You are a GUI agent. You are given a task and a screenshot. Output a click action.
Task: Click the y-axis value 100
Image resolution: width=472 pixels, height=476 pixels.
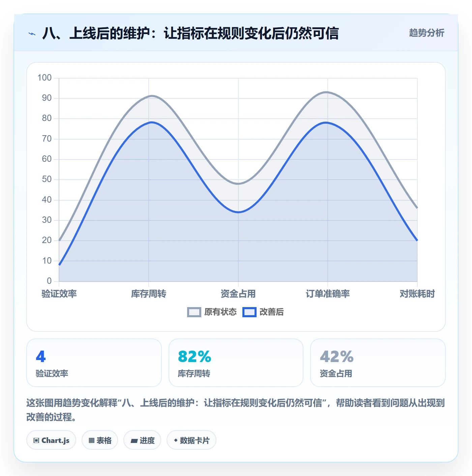(x=45, y=78)
